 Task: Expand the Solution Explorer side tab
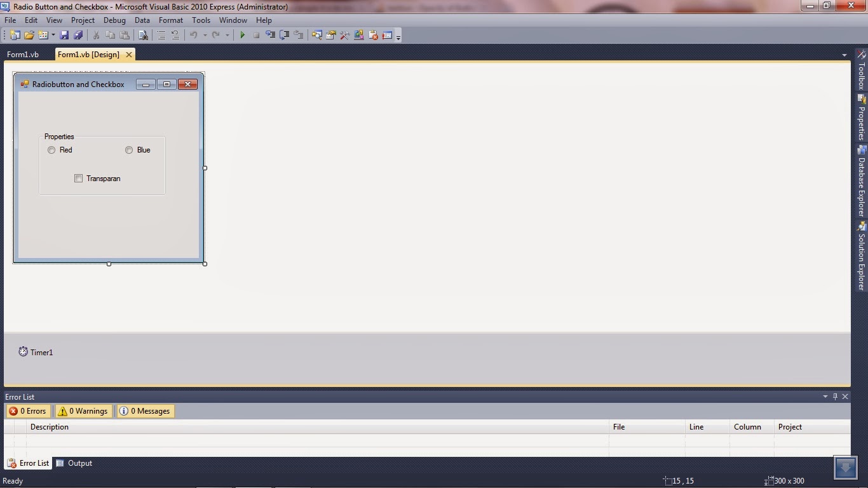pos(862,256)
